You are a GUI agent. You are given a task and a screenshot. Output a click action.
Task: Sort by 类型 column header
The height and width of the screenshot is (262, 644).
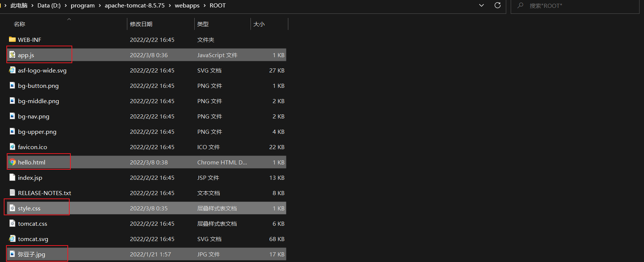(x=203, y=24)
